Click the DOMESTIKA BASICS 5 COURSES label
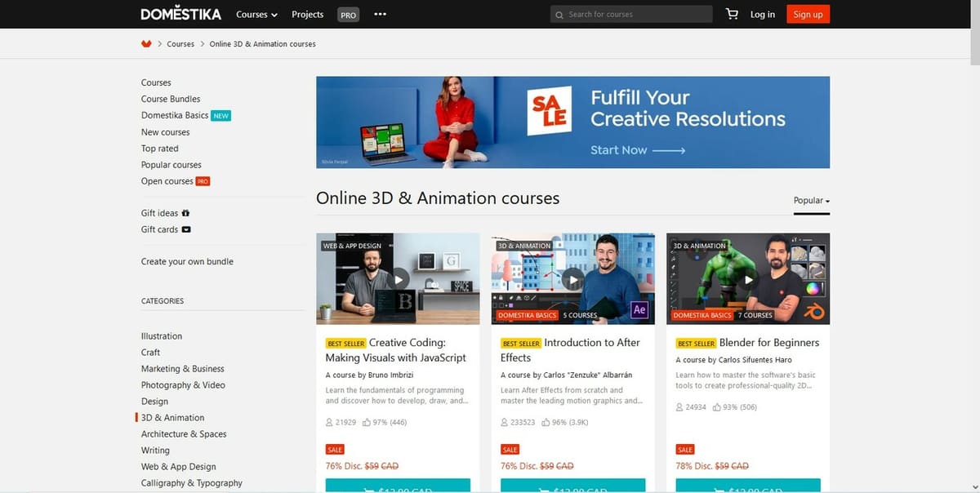This screenshot has width=980, height=493. pyautogui.click(x=548, y=315)
